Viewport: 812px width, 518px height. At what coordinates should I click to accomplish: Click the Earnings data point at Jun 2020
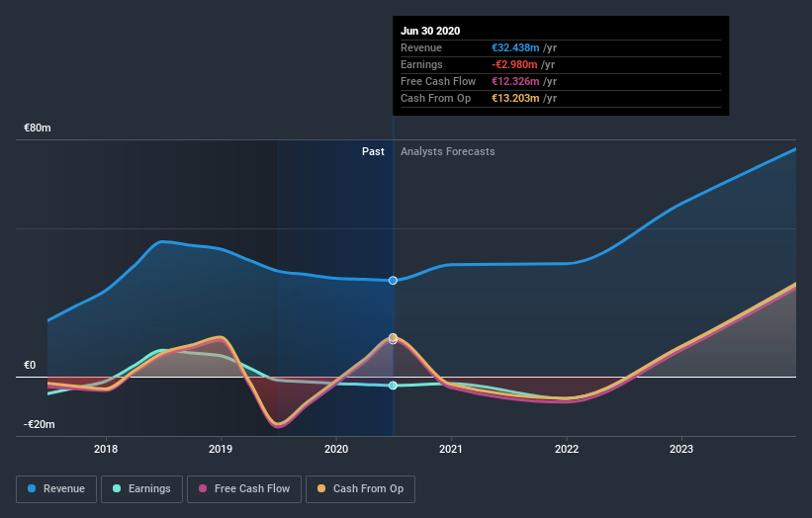tap(393, 386)
